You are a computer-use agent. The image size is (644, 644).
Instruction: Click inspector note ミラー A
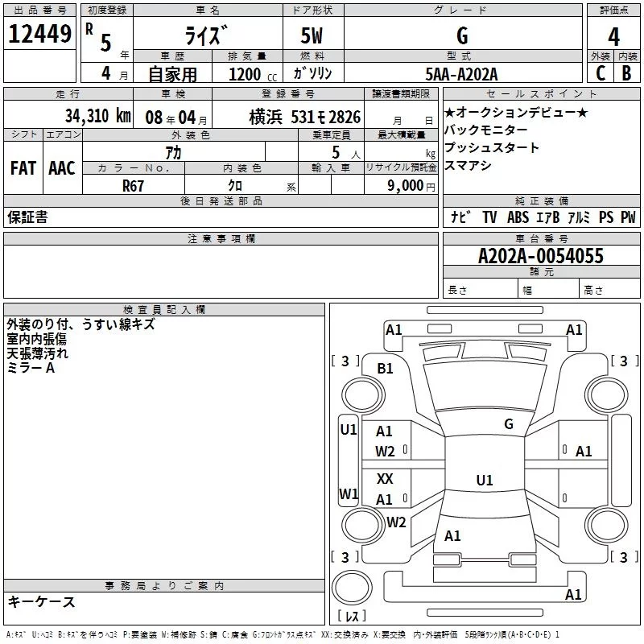31,368
